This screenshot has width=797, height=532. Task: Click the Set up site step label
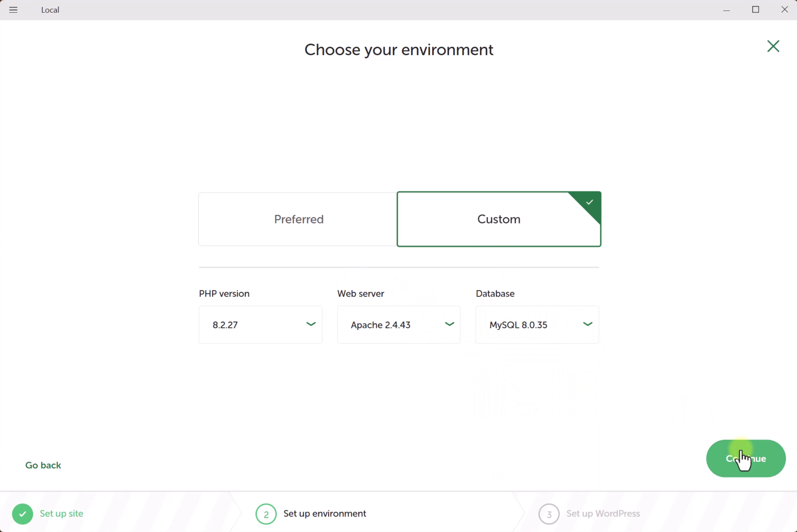[x=61, y=513]
